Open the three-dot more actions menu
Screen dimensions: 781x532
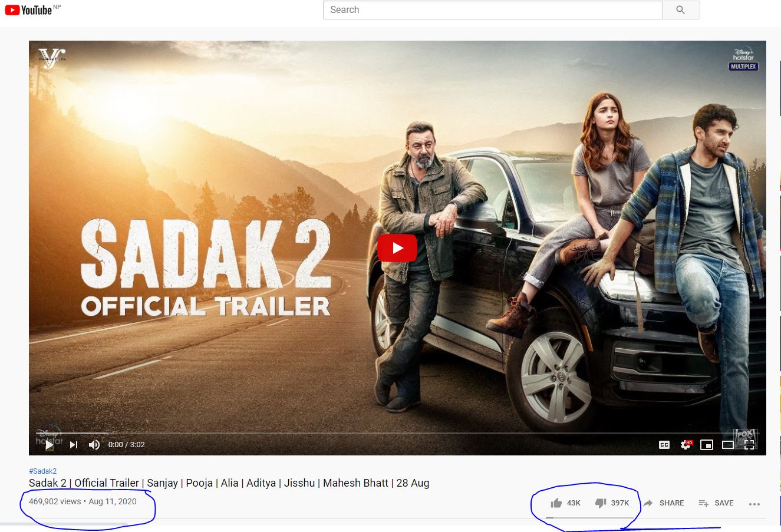click(754, 504)
